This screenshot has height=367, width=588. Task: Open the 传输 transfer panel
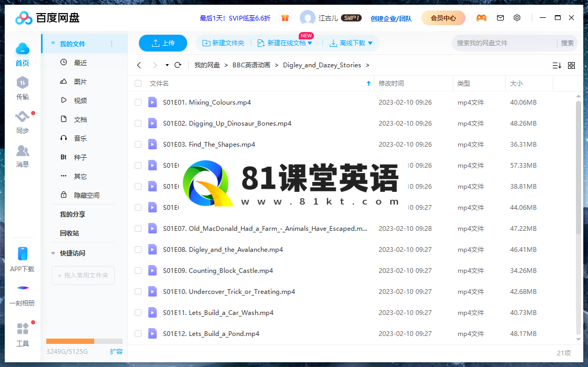pyautogui.click(x=23, y=83)
